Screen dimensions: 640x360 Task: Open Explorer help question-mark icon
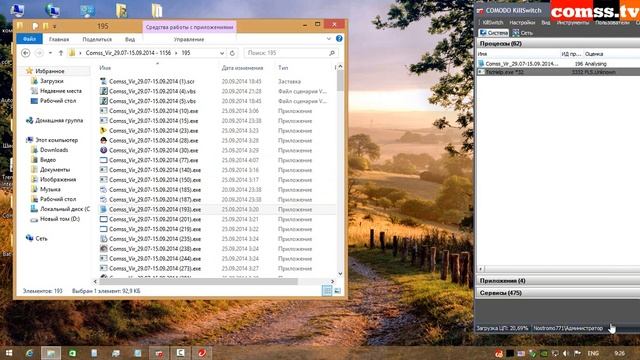pyautogui.click(x=339, y=39)
